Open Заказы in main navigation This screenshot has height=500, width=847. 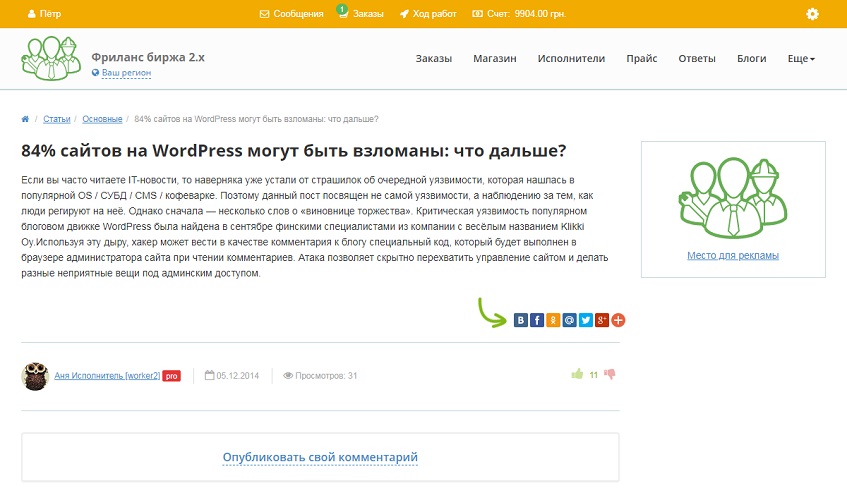click(434, 58)
